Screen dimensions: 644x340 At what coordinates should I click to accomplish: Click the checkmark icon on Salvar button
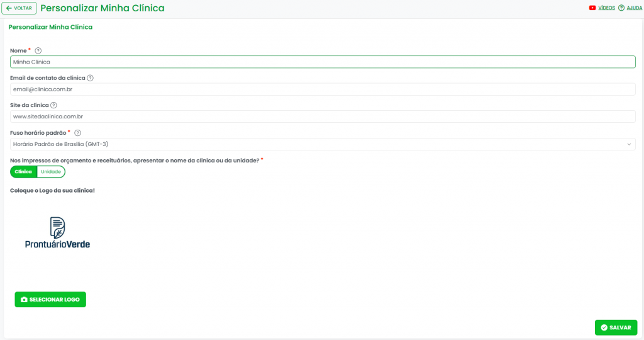[604, 327]
